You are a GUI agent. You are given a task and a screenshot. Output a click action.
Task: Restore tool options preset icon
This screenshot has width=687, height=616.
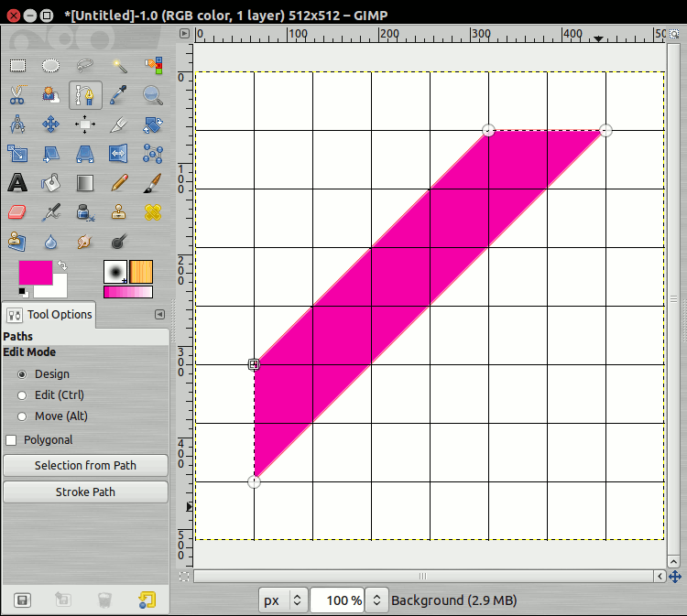(x=63, y=600)
